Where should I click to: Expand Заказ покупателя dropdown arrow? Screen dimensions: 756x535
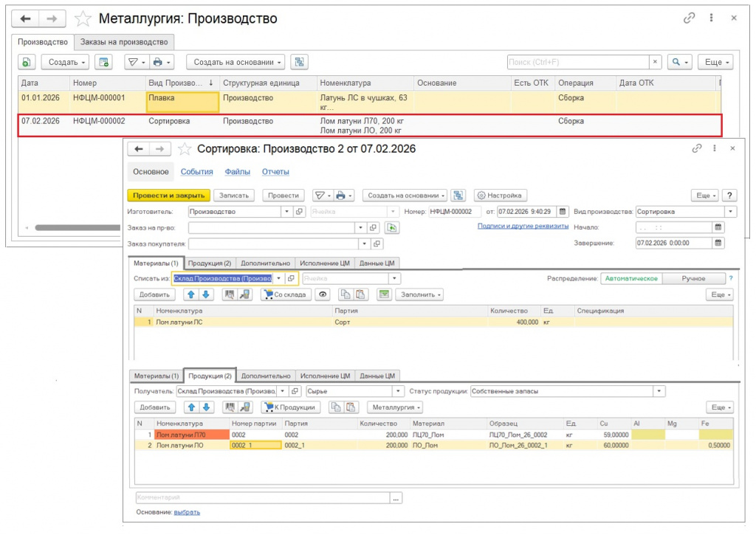365,244
